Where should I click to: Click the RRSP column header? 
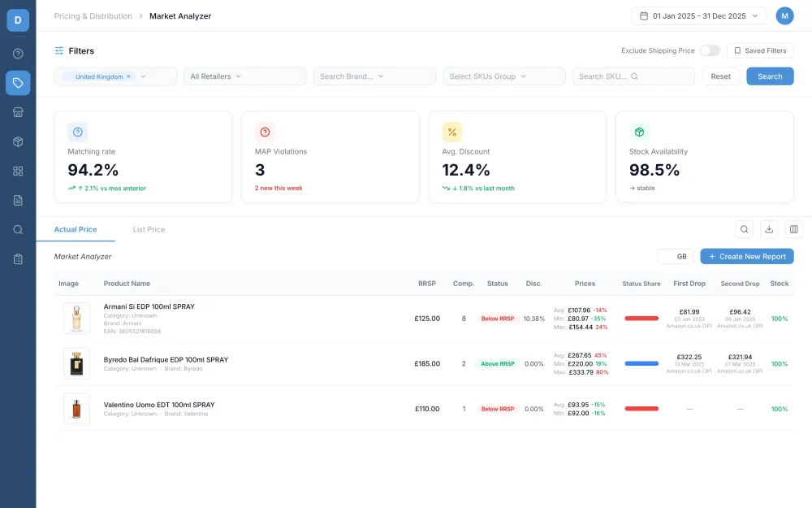click(427, 284)
